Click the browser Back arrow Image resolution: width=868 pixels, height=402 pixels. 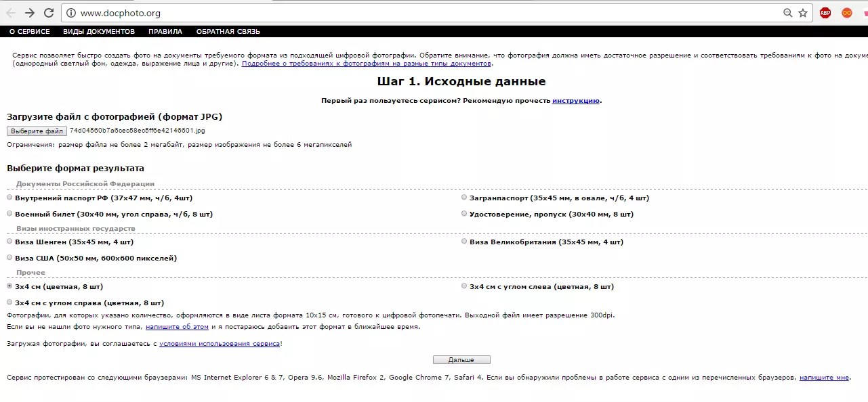click(11, 13)
